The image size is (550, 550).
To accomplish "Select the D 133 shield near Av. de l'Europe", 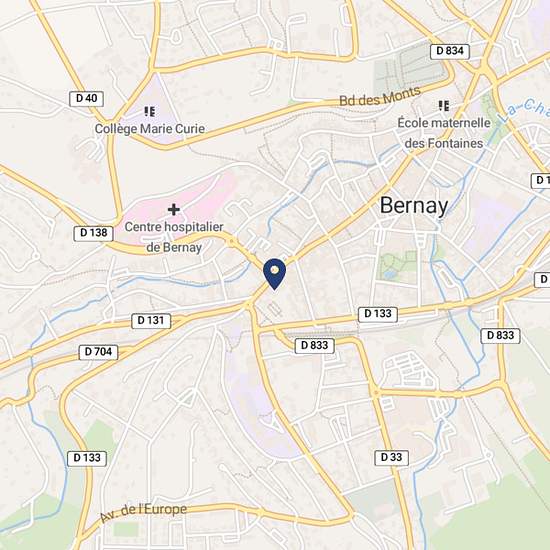I will pos(87,458).
